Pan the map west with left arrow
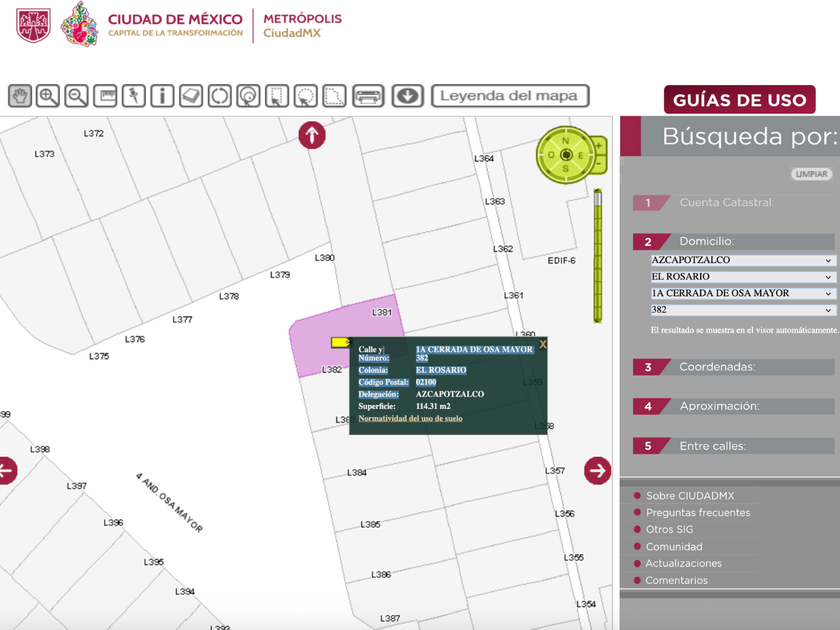 click(x=6, y=470)
